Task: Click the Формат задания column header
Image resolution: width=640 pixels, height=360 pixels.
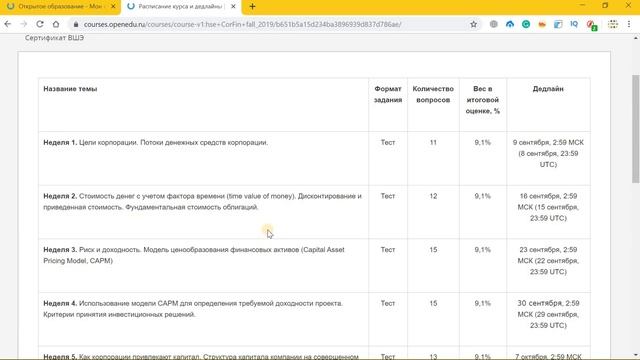Action: [x=388, y=94]
